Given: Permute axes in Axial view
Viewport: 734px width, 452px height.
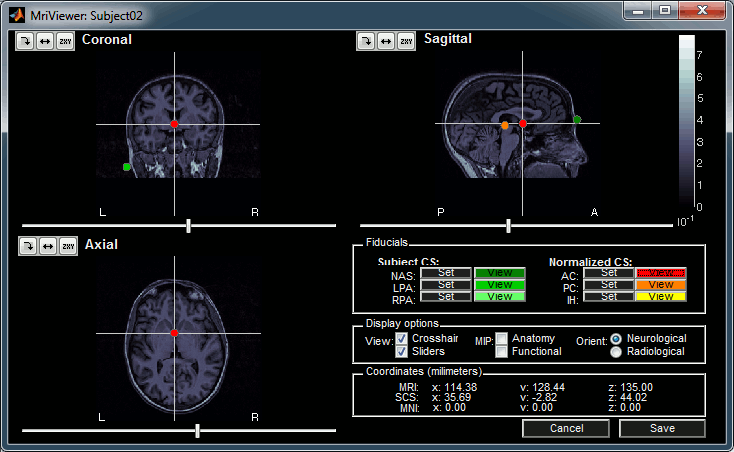Looking at the screenshot, I should (x=67, y=246).
